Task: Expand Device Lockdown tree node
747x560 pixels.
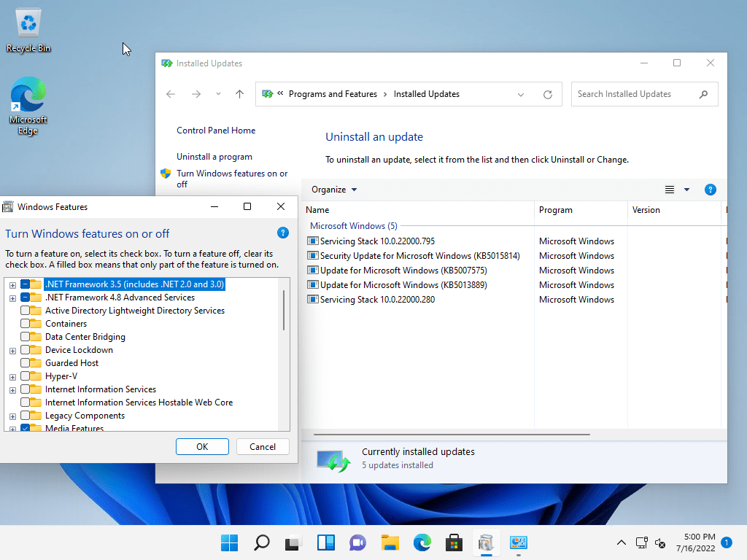Action: (x=13, y=351)
